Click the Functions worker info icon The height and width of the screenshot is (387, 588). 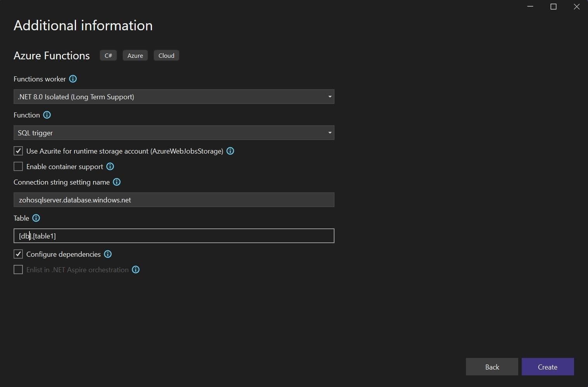click(x=73, y=79)
